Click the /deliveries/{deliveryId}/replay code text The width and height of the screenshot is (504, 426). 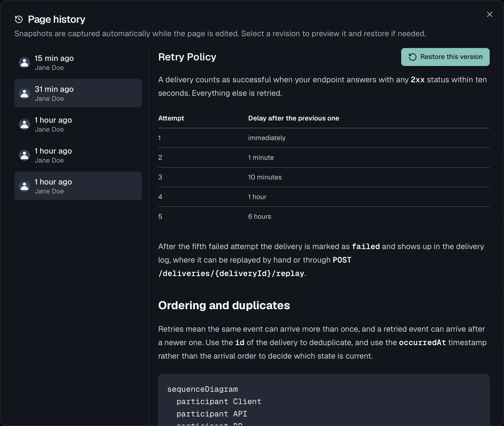(x=231, y=274)
